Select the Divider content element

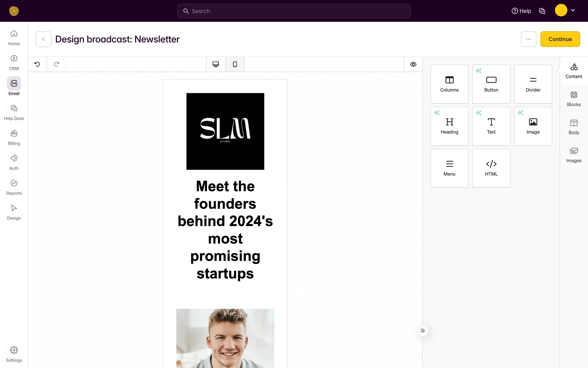(x=533, y=84)
